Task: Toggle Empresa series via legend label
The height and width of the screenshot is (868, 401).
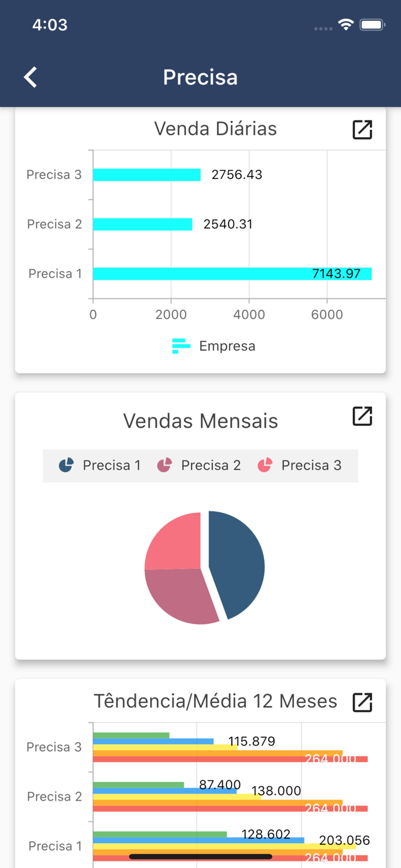Action: pos(227,346)
